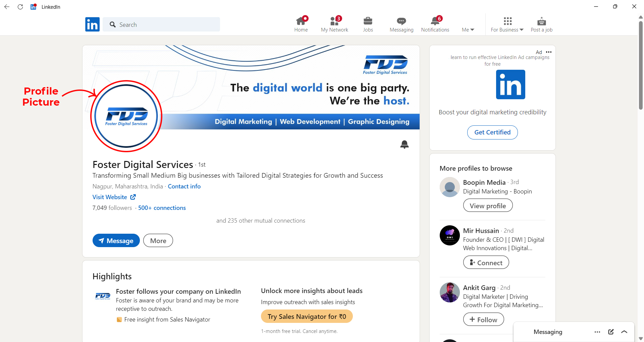Expand the Me account dropdown
Image resolution: width=644 pixels, height=342 pixels.
[x=468, y=30]
